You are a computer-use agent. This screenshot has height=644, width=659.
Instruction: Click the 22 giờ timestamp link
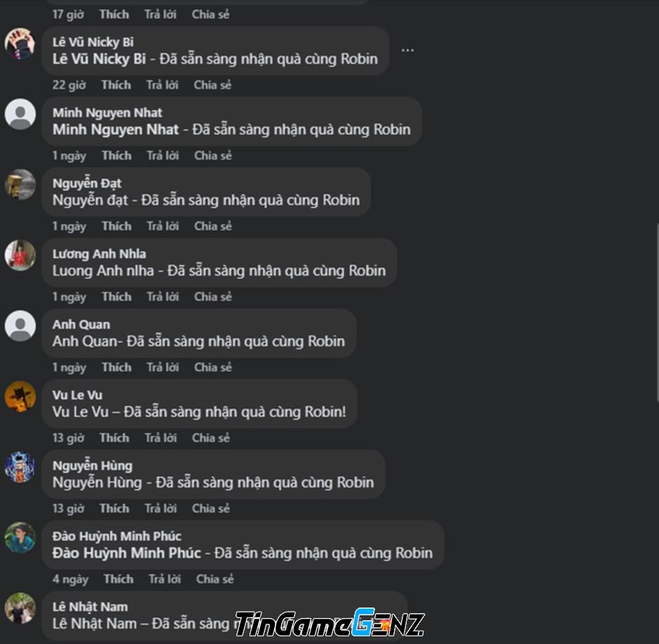pyautogui.click(x=69, y=85)
